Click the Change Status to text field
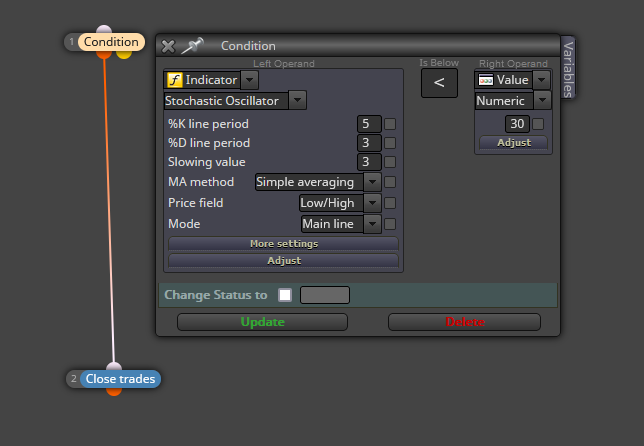Image resolution: width=644 pixels, height=446 pixels. point(325,295)
